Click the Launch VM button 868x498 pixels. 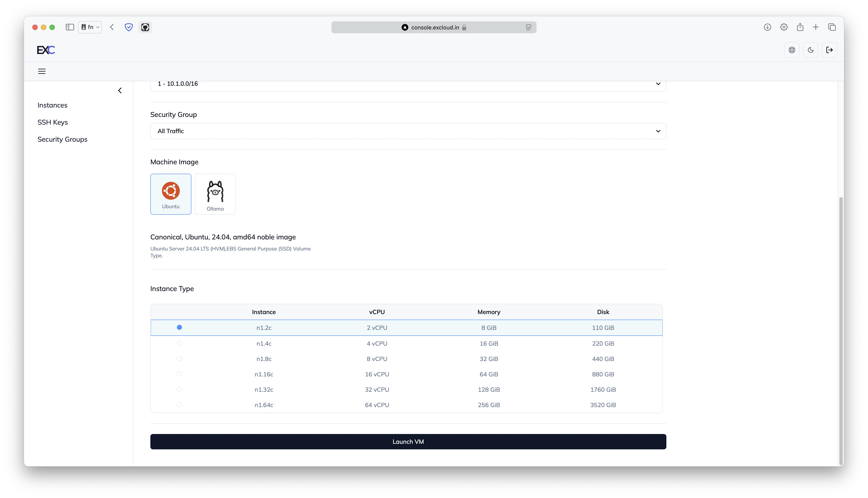(408, 442)
